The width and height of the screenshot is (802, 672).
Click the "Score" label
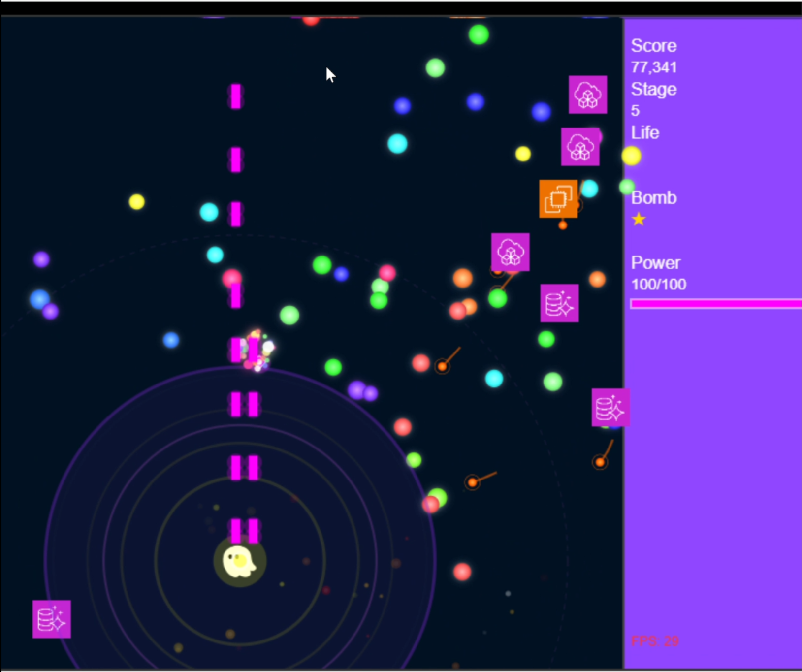[x=654, y=45]
